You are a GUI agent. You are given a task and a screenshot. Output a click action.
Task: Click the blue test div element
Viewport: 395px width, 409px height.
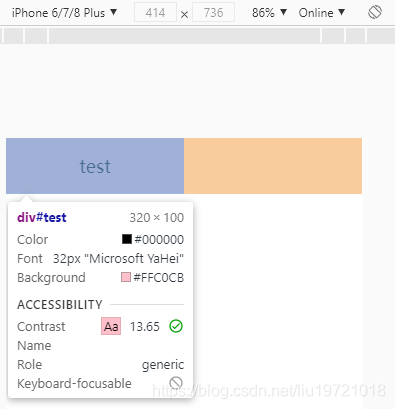[x=95, y=166]
